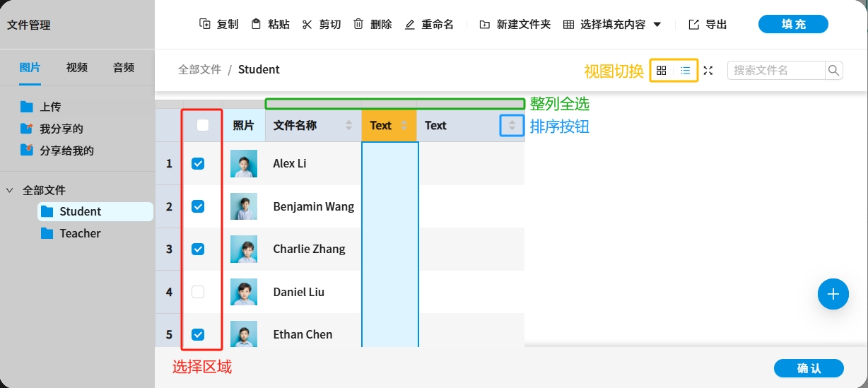Click the copy (复制) toolbar icon

(205, 24)
